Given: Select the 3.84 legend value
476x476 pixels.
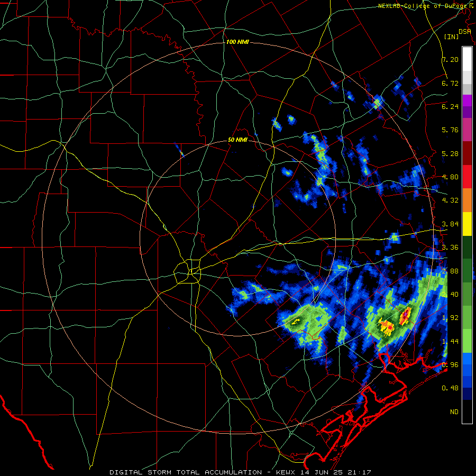Looking at the screenshot, I should [450, 224].
